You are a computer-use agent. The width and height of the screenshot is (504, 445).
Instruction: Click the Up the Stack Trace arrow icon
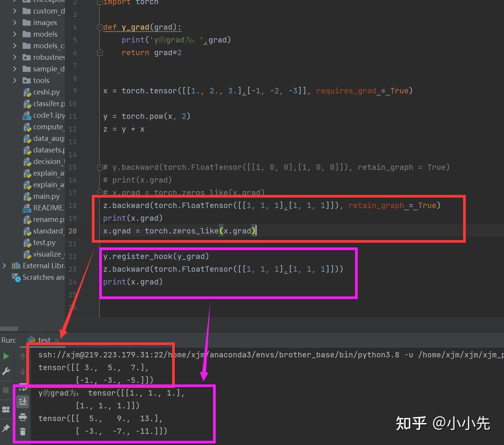pos(23,356)
